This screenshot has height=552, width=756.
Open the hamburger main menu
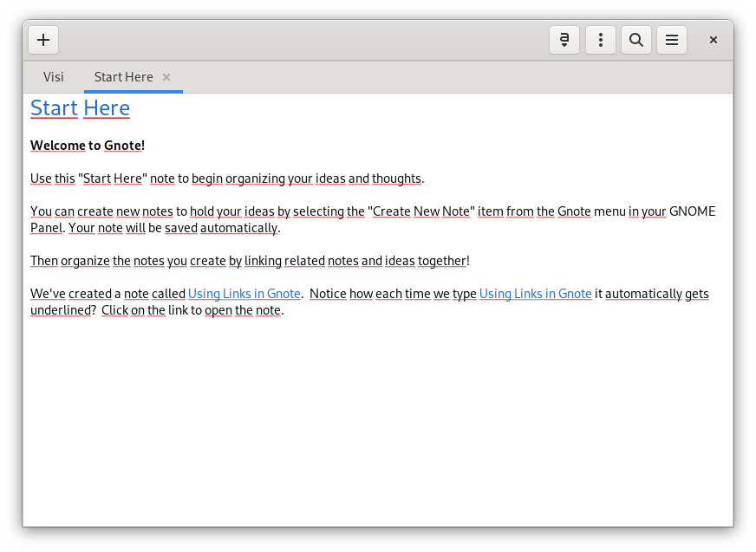672,40
